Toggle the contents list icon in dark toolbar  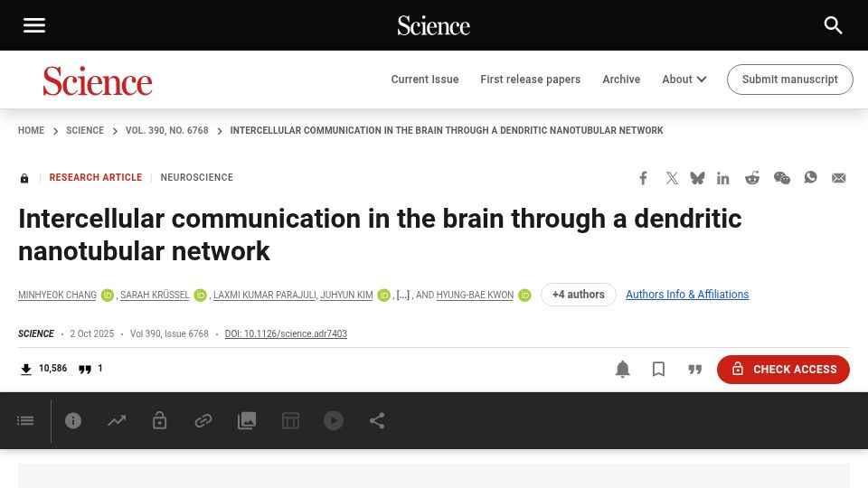(x=25, y=421)
